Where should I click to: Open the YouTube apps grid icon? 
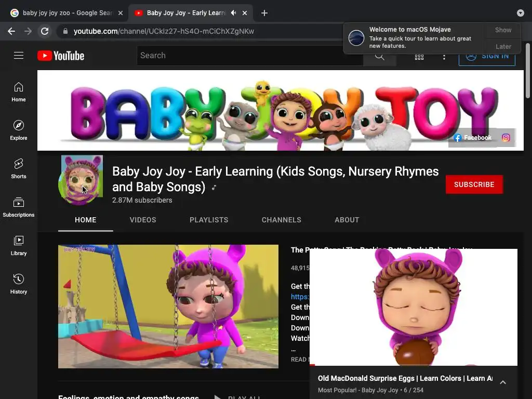(x=419, y=57)
